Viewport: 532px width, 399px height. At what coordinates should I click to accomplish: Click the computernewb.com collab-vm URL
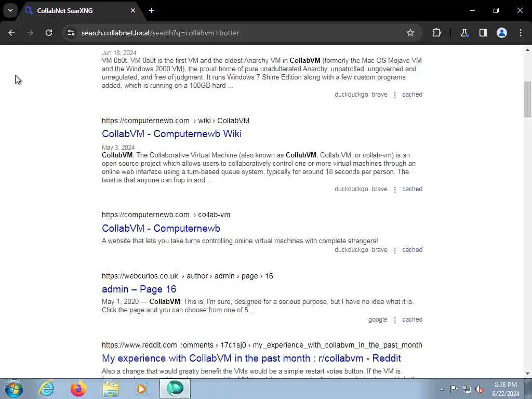coord(166,215)
